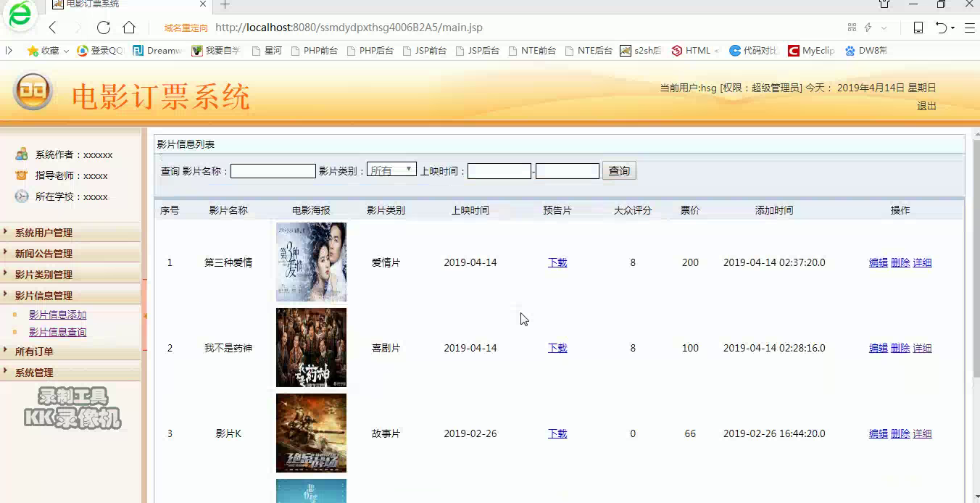The width and height of the screenshot is (980, 503).
Task: Open the JSP后台 bookmark
Action: click(478, 51)
